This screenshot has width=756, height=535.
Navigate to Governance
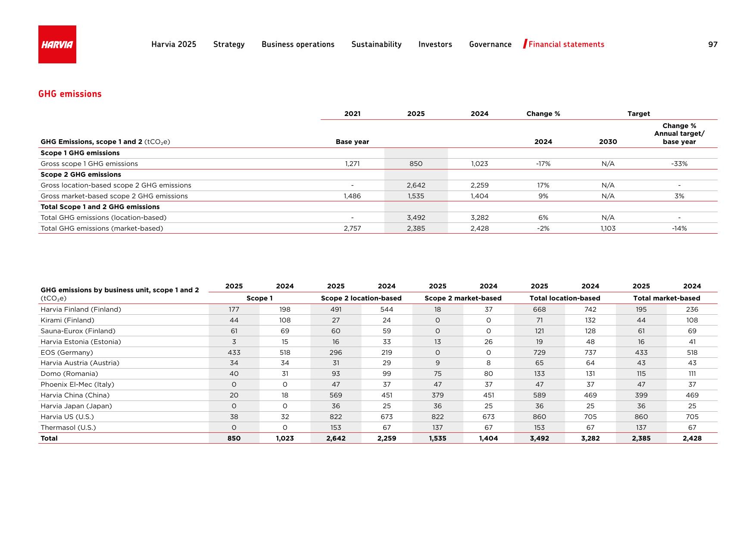[x=490, y=44]
